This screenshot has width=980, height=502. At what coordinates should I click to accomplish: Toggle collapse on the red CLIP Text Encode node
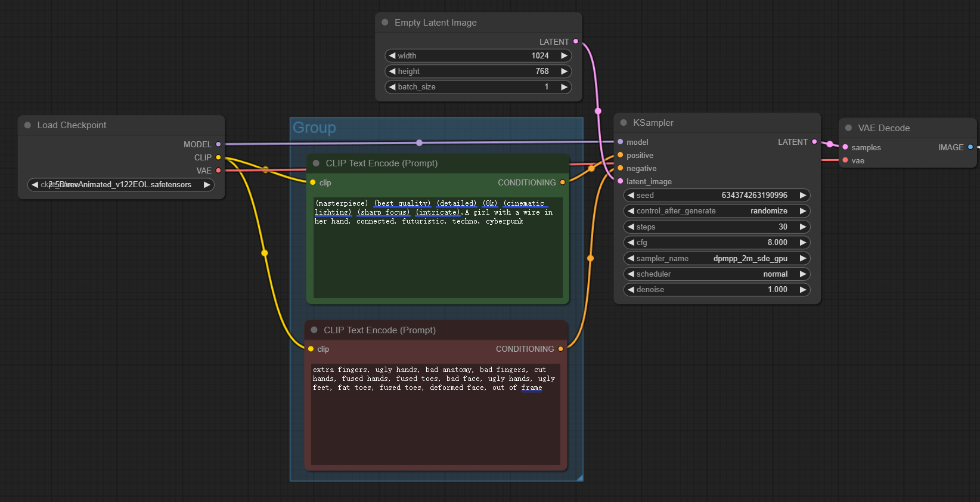pyautogui.click(x=314, y=330)
